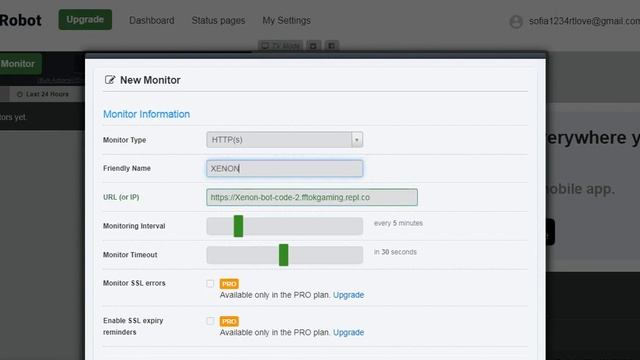Focus the Friendly Name field containing XENON
640x360 pixels.
pyautogui.click(x=284, y=169)
